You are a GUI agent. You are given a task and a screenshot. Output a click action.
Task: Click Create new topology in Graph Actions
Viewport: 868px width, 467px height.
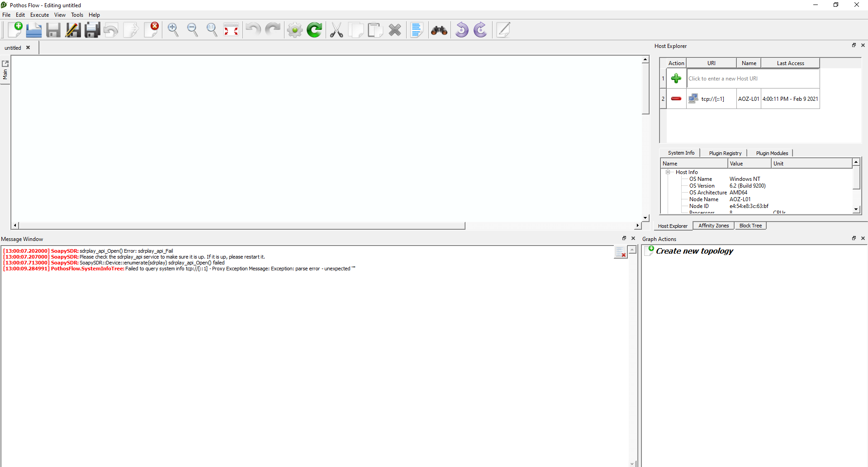pos(694,251)
